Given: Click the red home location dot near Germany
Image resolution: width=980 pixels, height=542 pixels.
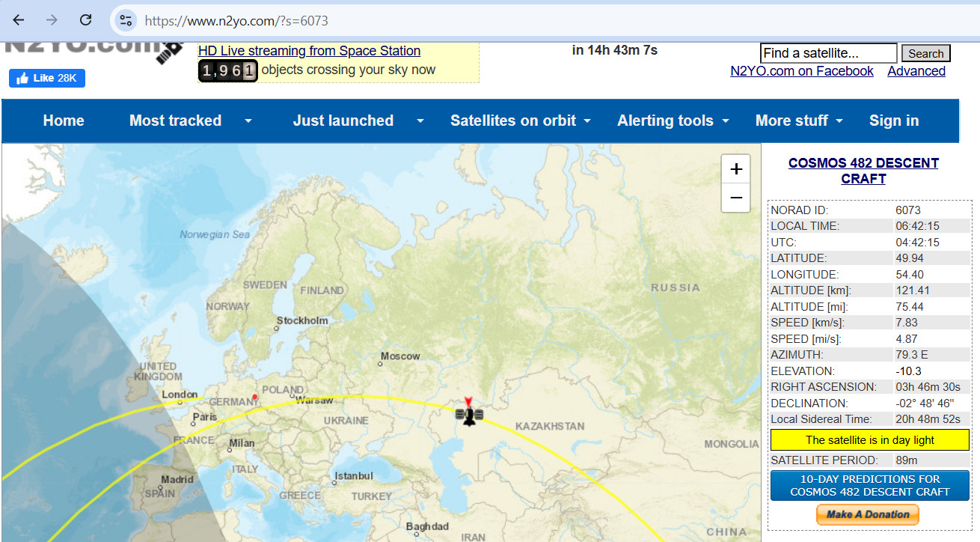Looking at the screenshot, I should point(255,397).
